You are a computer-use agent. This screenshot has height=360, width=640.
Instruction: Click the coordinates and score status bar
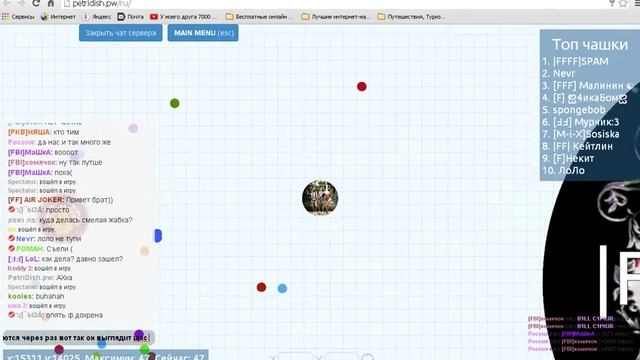(x=106, y=355)
